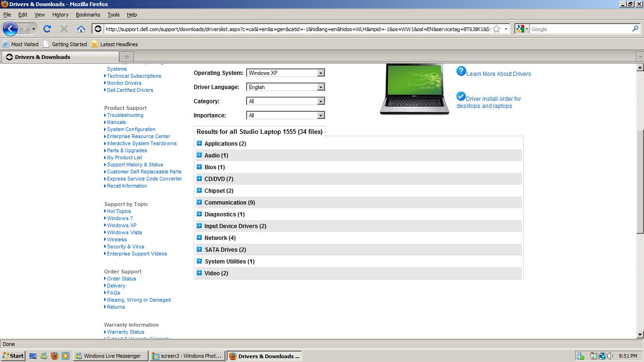This screenshot has height=362, width=644.
Task: Open the Operating System dropdown
Action: pyautogui.click(x=286, y=73)
